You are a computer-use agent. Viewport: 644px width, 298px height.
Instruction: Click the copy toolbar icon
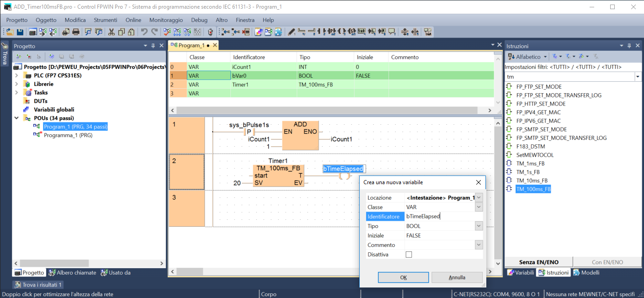coord(122,32)
